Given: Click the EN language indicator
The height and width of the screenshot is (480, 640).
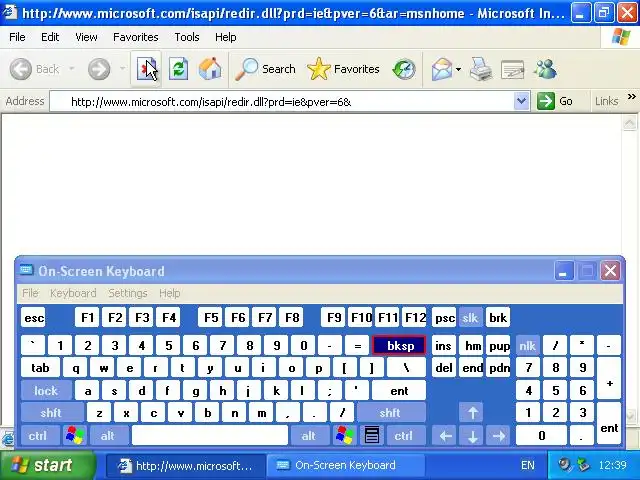Looking at the screenshot, I should click(528, 465).
